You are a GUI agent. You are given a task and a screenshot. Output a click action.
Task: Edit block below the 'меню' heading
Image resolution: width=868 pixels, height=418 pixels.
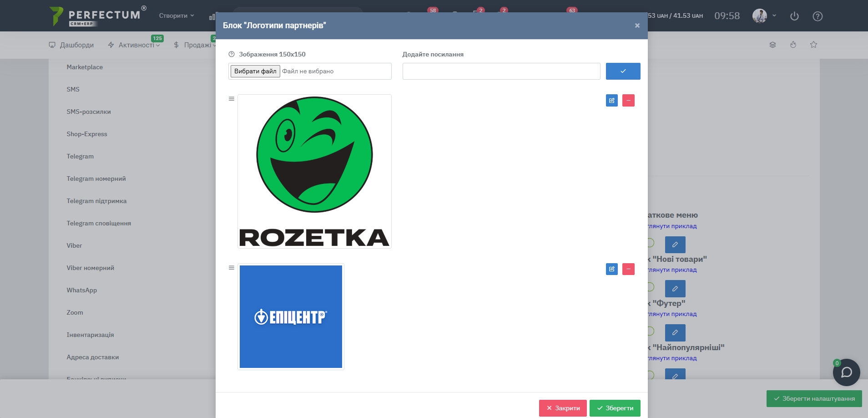click(675, 245)
